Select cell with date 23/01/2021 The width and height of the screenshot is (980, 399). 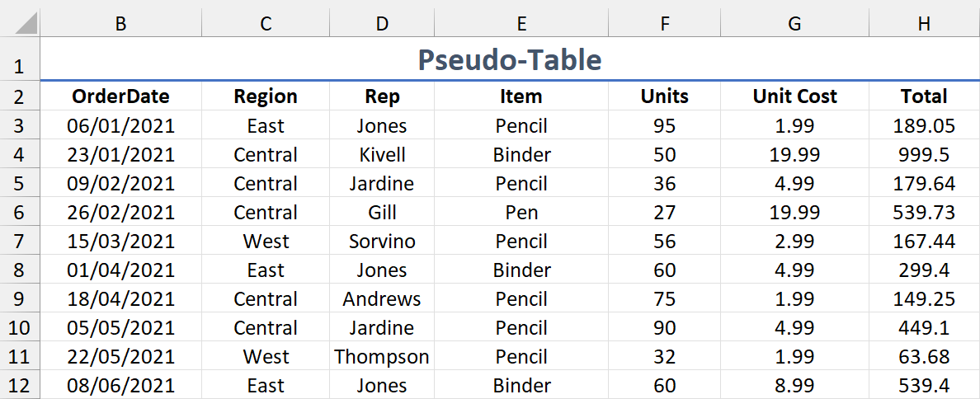tap(120, 155)
